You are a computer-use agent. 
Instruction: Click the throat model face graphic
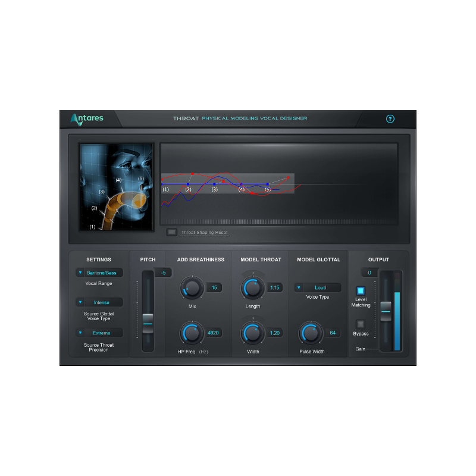pos(114,186)
